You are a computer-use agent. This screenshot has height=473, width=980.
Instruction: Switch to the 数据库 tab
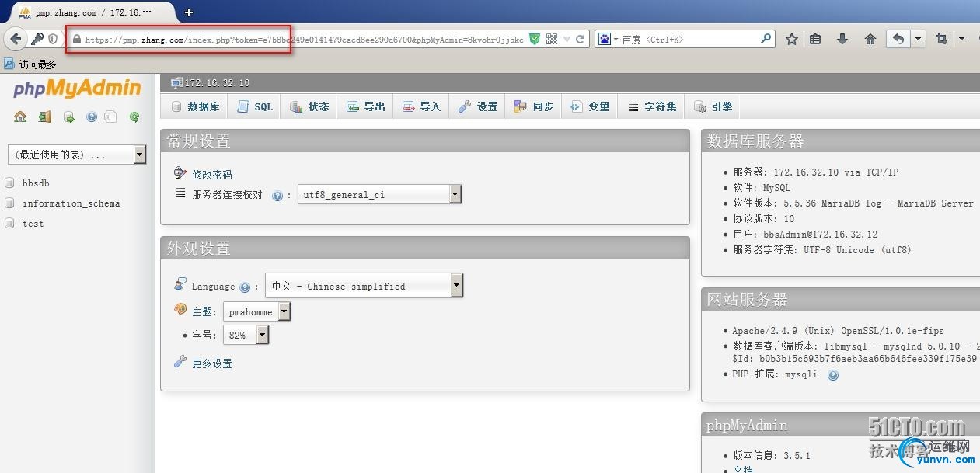pyautogui.click(x=195, y=106)
